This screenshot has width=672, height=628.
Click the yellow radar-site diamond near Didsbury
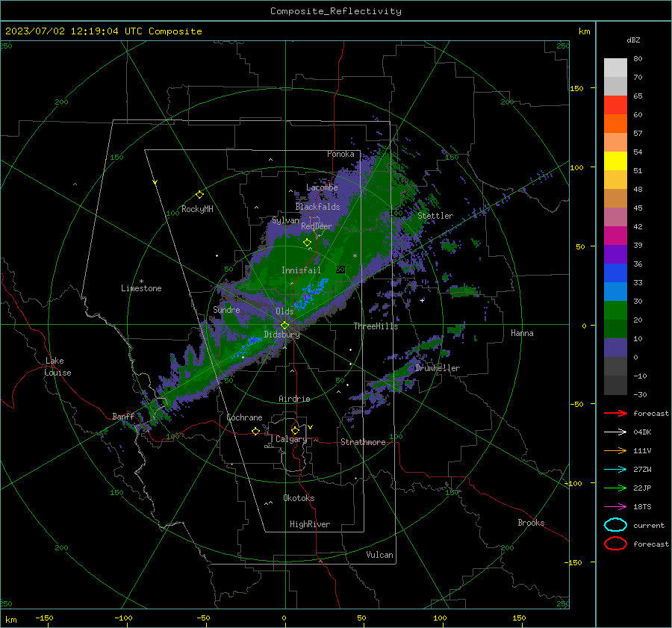click(x=284, y=326)
